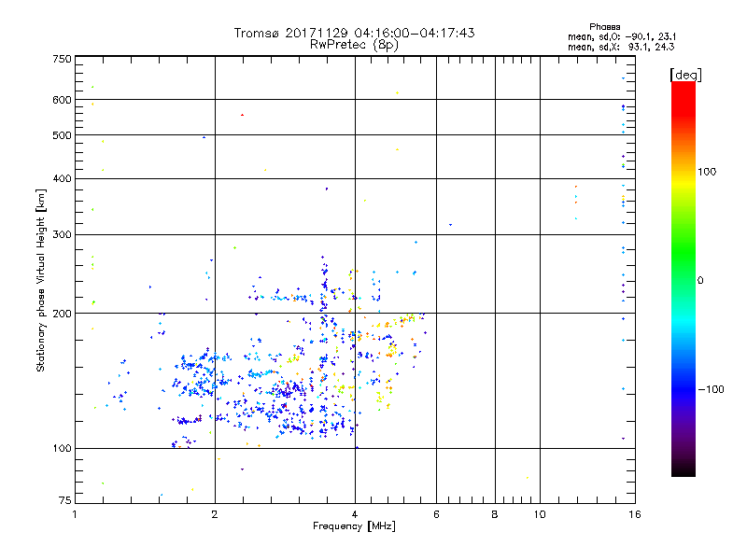Click the blue data point near 6.5 MHz

coord(451,224)
